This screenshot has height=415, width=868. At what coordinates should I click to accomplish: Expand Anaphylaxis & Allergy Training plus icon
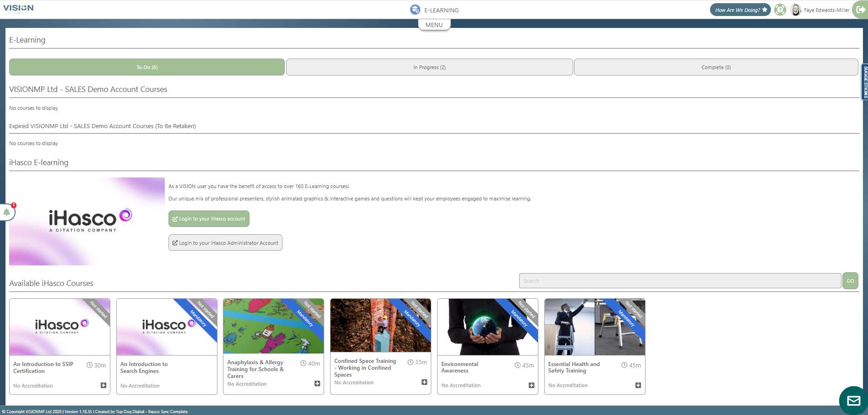[317, 383]
